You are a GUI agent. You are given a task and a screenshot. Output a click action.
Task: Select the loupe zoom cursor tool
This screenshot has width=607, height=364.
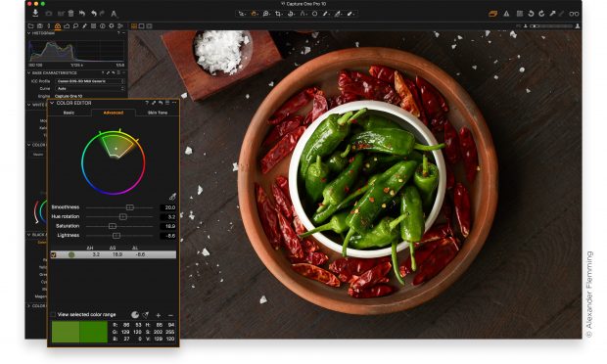pos(266,14)
